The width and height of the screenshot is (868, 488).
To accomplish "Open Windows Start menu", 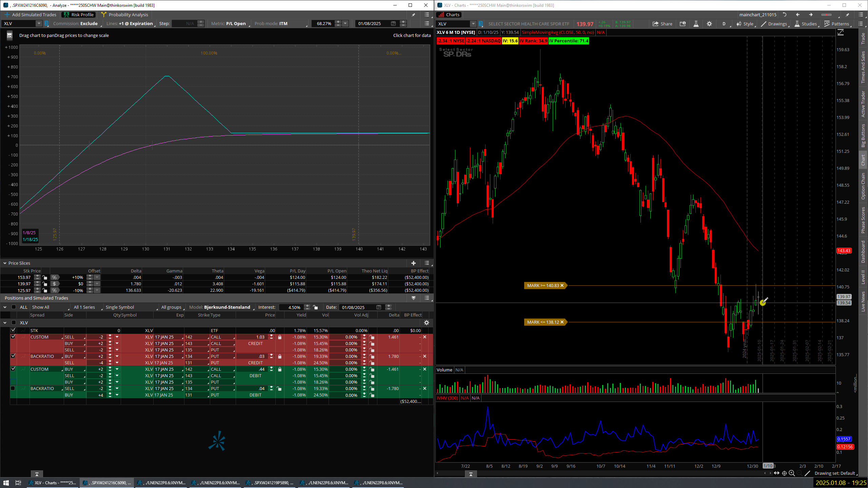I will pyautogui.click(x=6, y=483).
